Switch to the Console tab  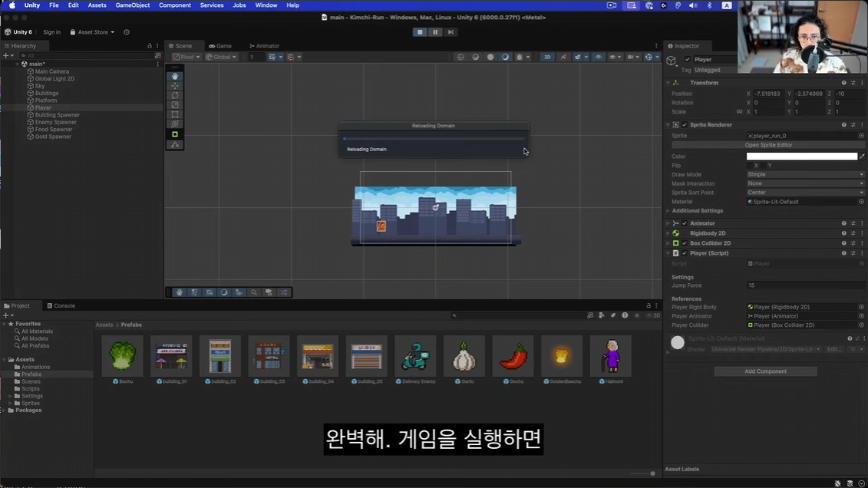[61, 306]
